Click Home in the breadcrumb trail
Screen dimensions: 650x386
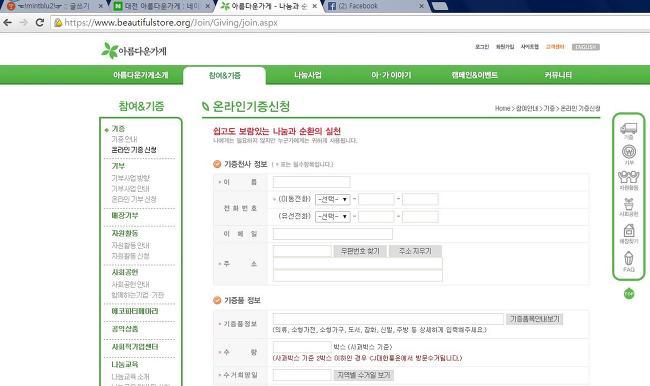click(502, 108)
